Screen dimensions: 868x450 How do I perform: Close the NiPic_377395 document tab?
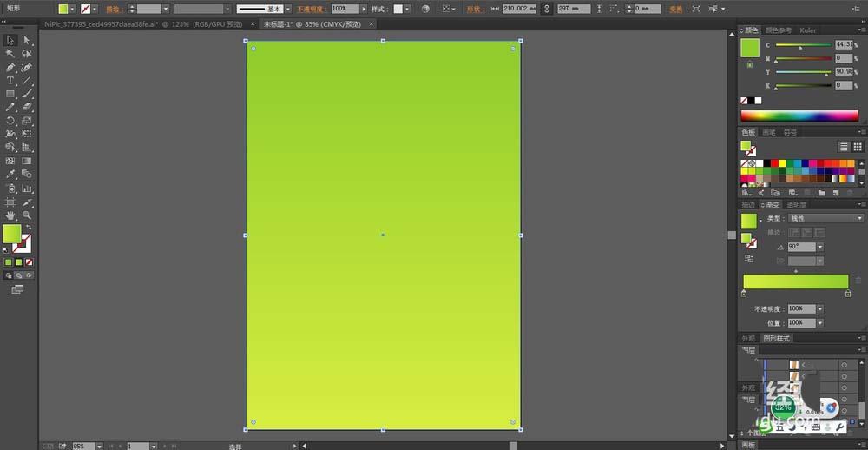point(253,24)
